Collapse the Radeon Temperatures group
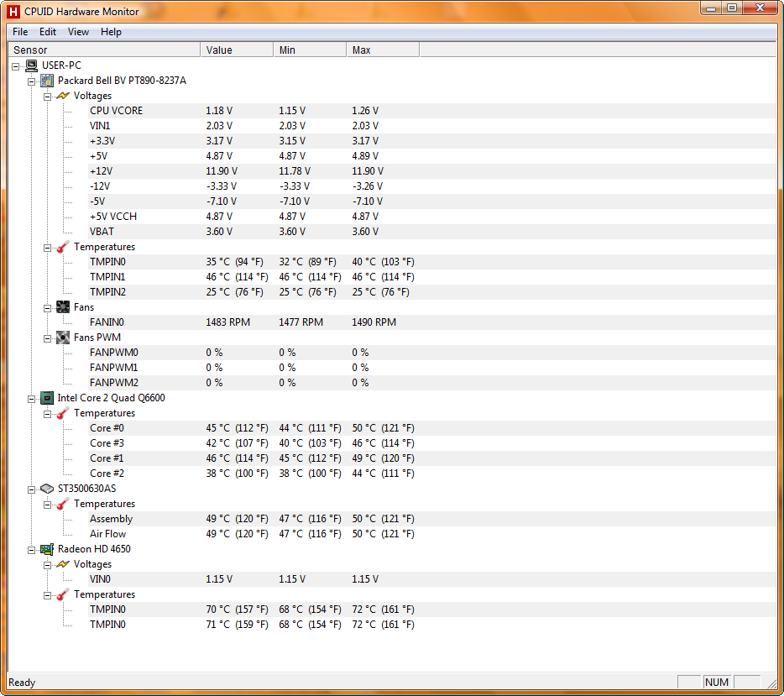This screenshot has height=696, width=784. 47,595
